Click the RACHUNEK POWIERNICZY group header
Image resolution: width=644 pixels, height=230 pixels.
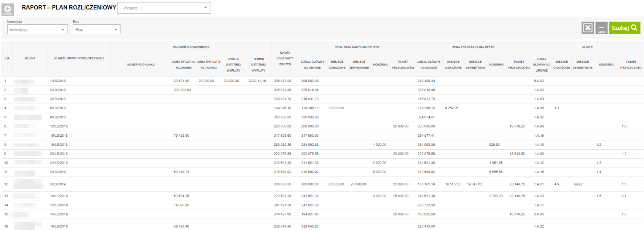pos(191,47)
